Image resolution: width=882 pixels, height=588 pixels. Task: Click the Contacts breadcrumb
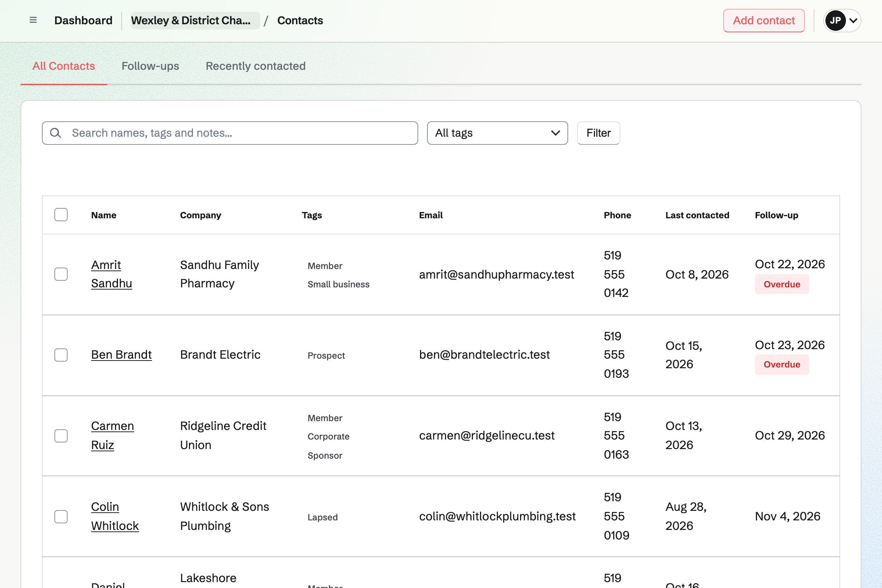(x=300, y=20)
